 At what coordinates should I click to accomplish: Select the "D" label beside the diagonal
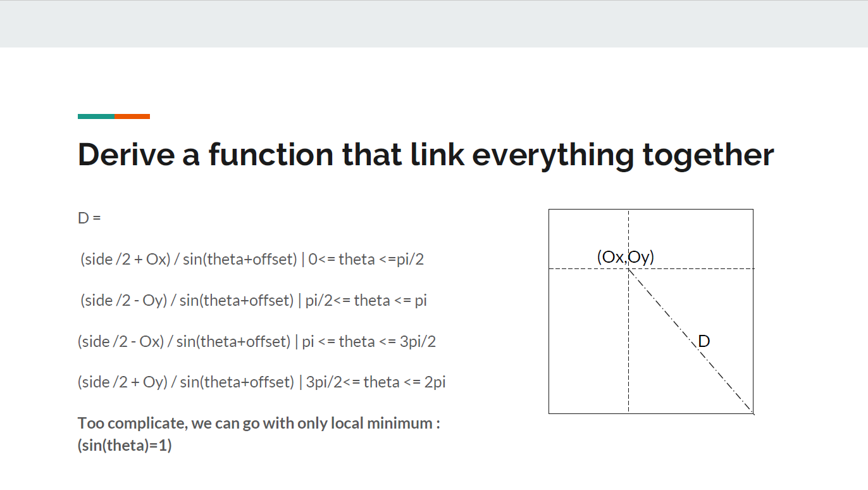click(x=704, y=342)
